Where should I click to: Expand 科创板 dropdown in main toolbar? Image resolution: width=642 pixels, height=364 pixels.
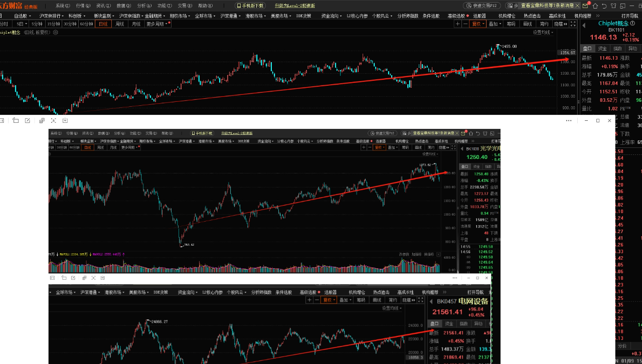[78, 16]
